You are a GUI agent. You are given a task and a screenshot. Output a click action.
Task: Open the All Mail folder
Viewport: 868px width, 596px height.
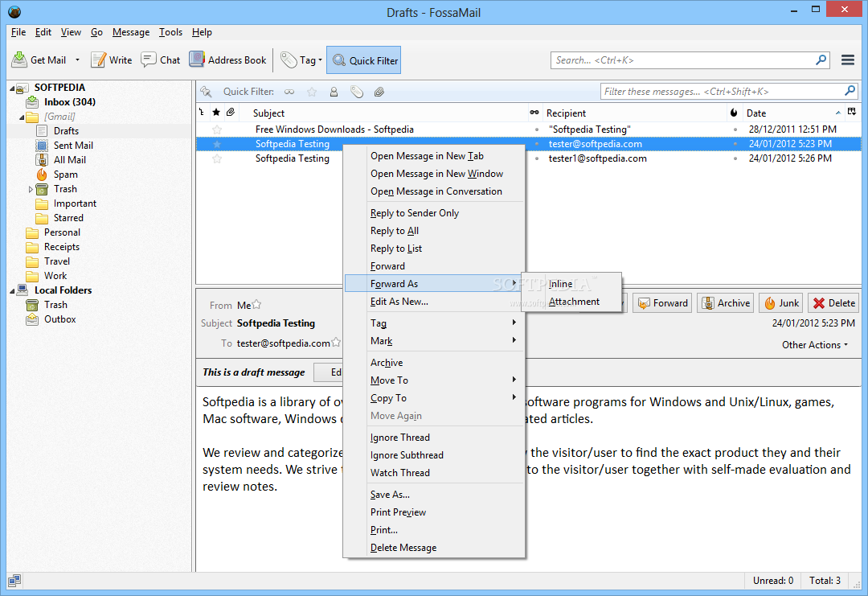coord(70,159)
